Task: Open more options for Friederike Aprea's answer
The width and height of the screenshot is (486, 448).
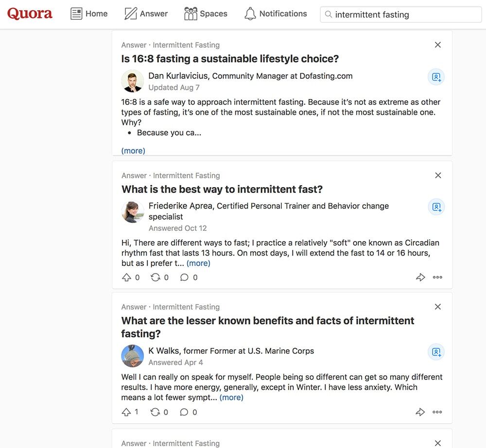Action: (x=437, y=277)
